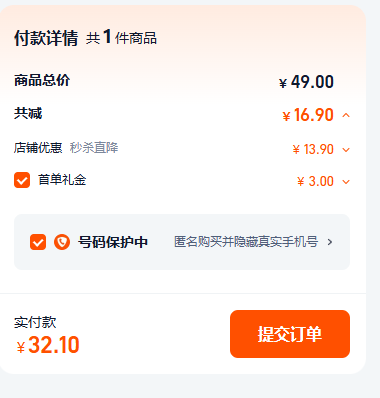Uncheck the 首单礼金 checkbox
Screen dimensions: 380x398
(x=22, y=180)
